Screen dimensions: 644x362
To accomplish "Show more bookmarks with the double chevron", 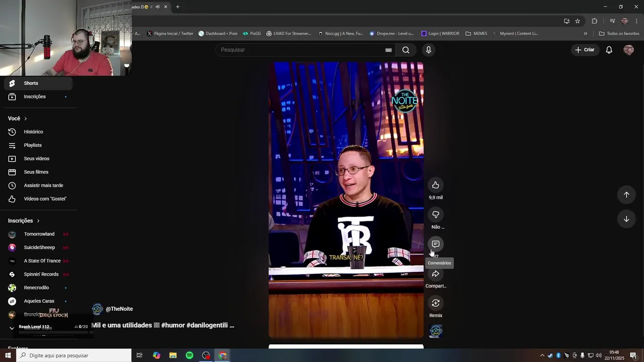I will click(585, 34).
